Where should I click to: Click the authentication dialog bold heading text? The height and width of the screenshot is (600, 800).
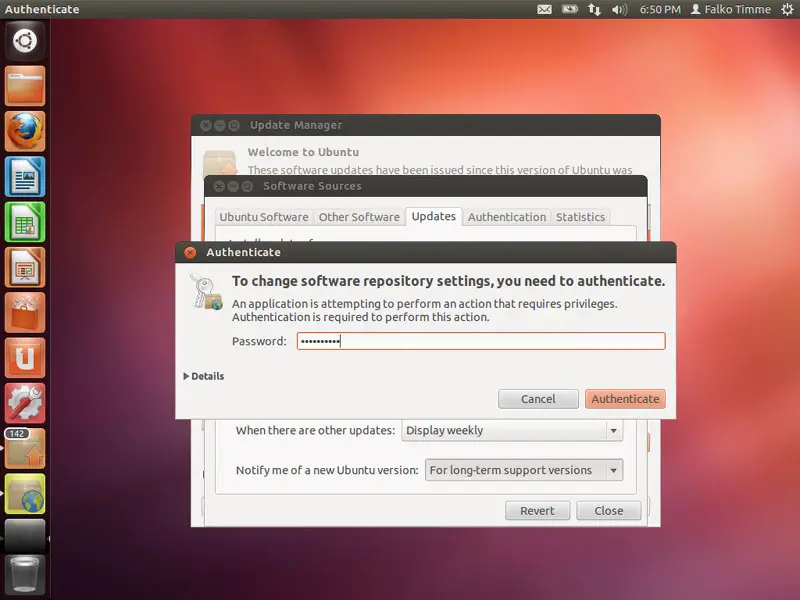(x=448, y=281)
